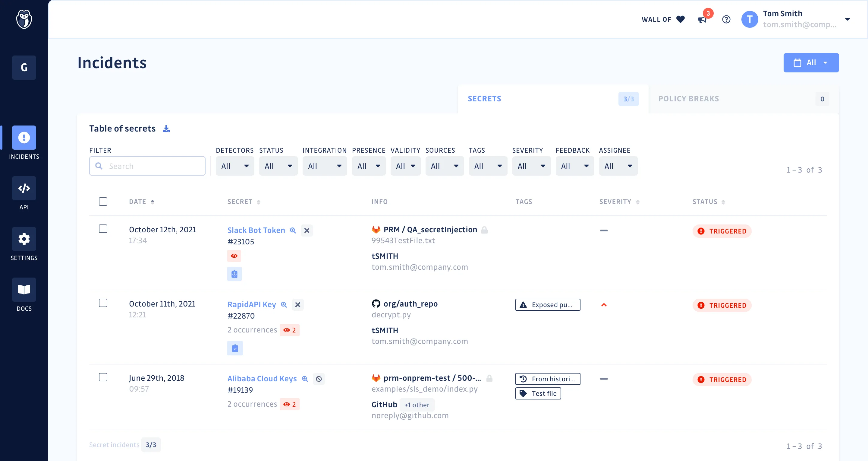Switch to the Secrets tab
The width and height of the screenshot is (868, 461).
point(553,99)
